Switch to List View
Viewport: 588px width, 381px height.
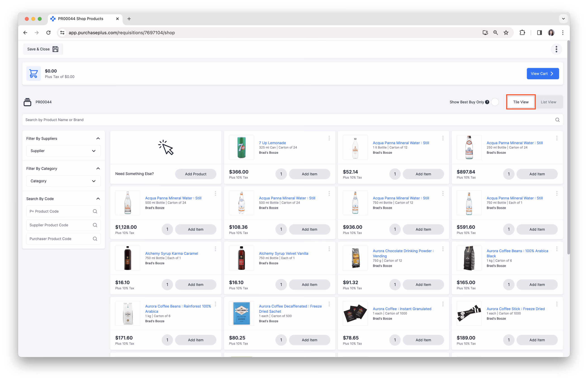(548, 102)
